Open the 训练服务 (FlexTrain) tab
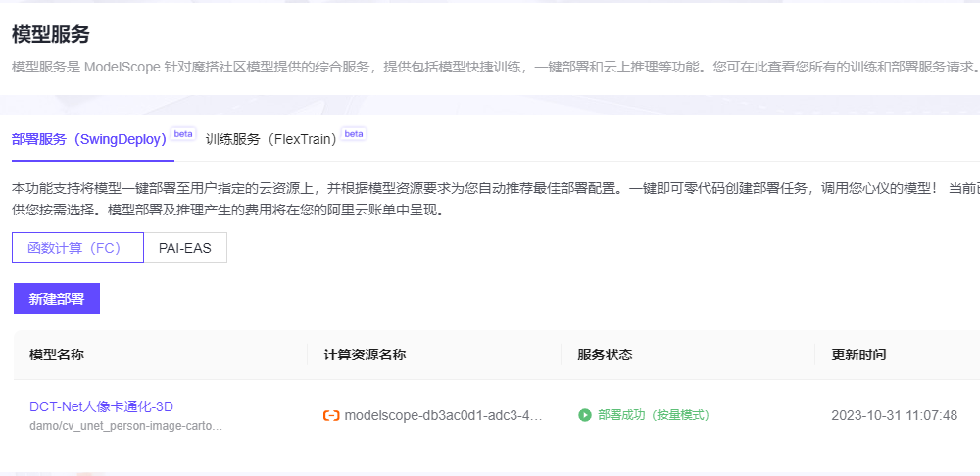 [271, 139]
